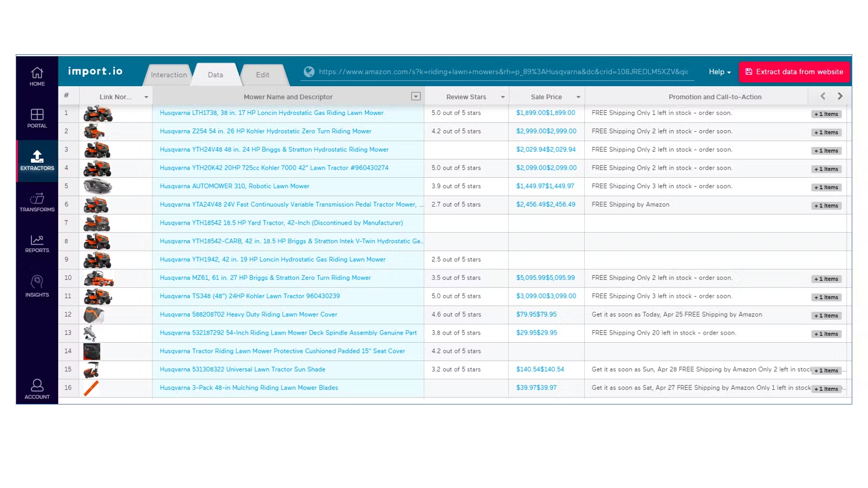
Task: Open the Transforms sidebar icon
Action: click(37, 202)
